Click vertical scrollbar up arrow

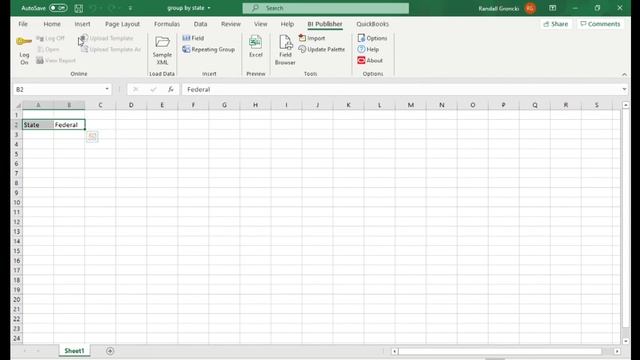(626, 105)
